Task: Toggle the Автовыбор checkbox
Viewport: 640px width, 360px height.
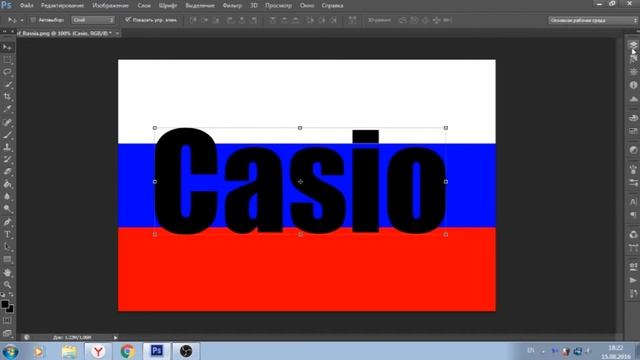Action: tap(33, 20)
